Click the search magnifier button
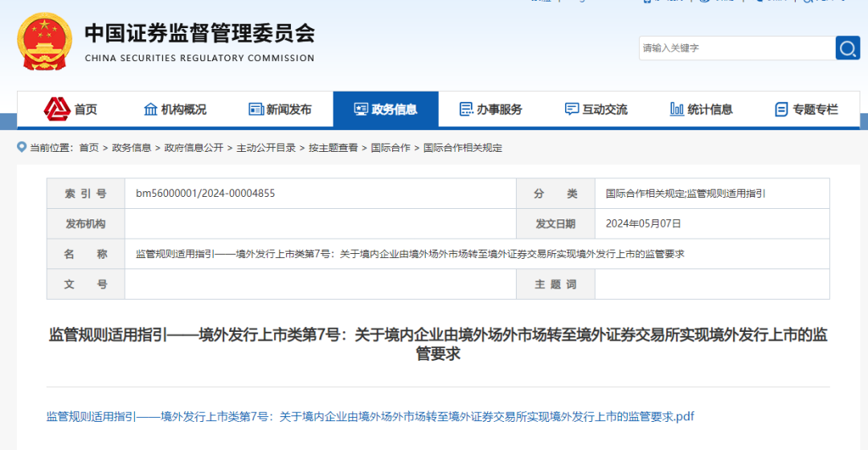 point(848,48)
